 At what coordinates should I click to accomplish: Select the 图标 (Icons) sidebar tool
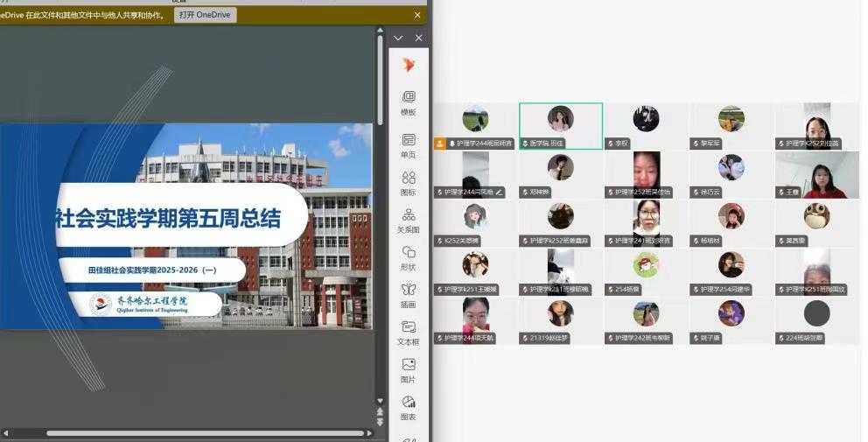(409, 183)
